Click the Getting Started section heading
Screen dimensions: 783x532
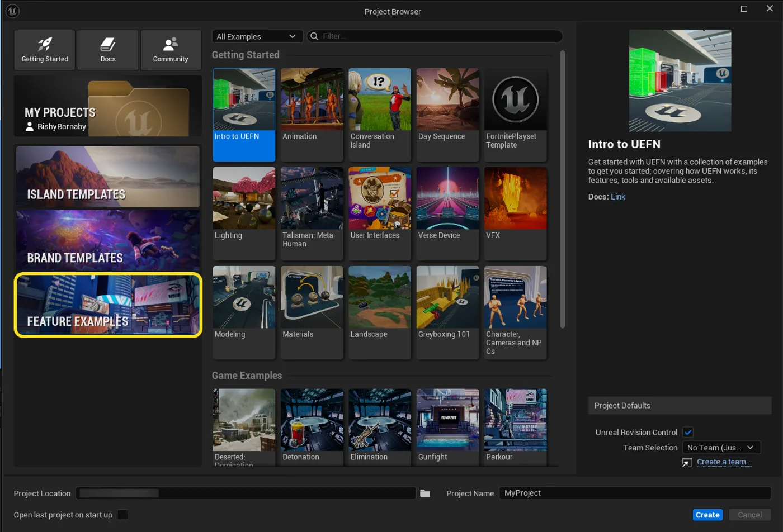[246, 55]
